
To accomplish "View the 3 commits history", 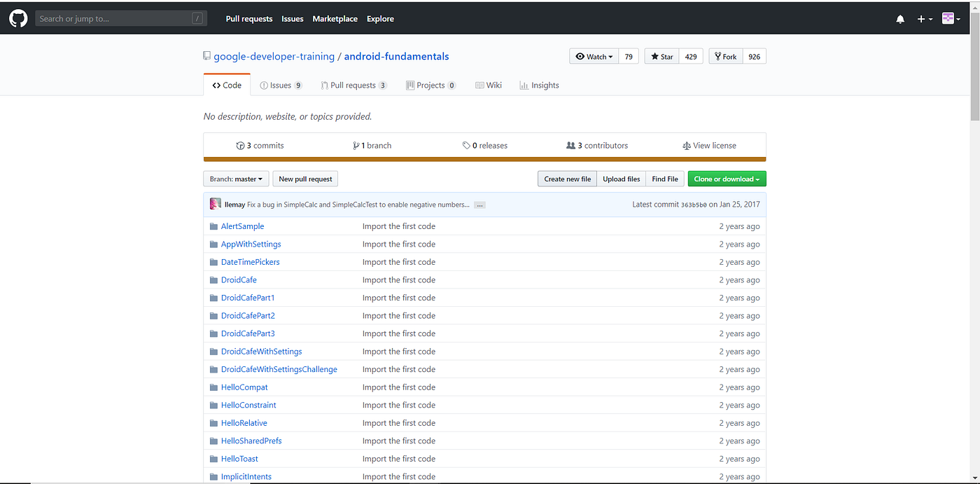I will [260, 146].
